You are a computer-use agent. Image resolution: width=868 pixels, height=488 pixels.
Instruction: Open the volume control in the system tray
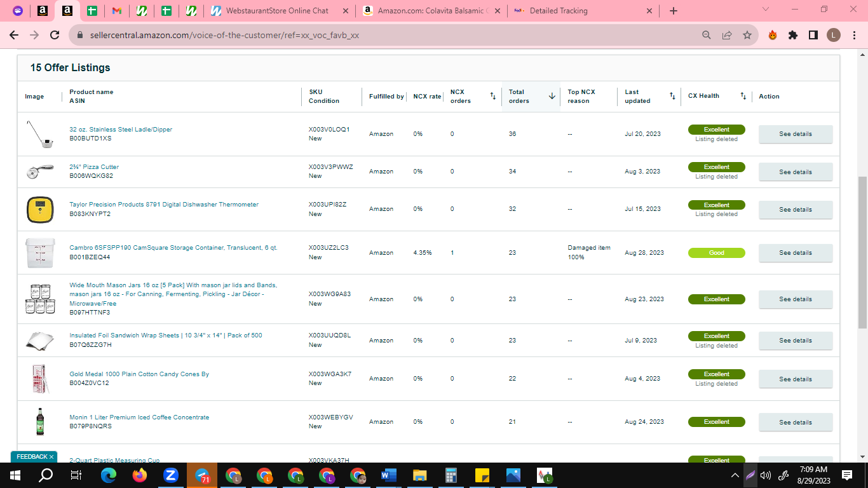coord(766,475)
